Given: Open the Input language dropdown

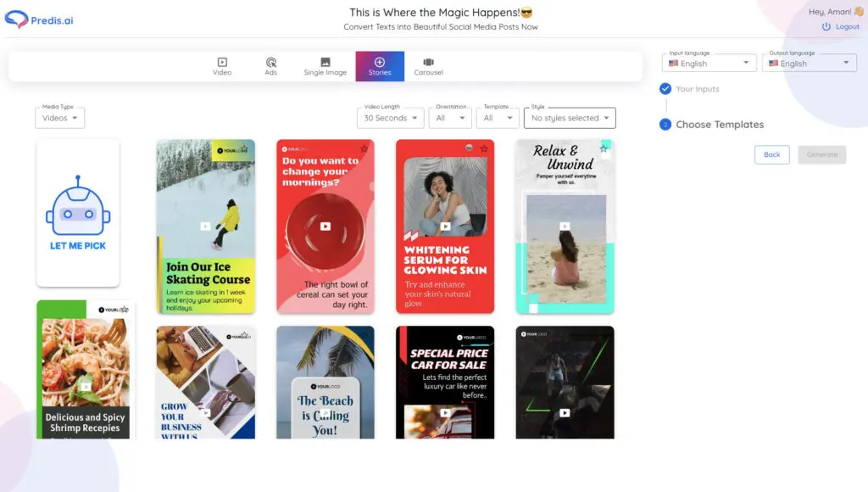Looking at the screenshot, I should [709, 63].
